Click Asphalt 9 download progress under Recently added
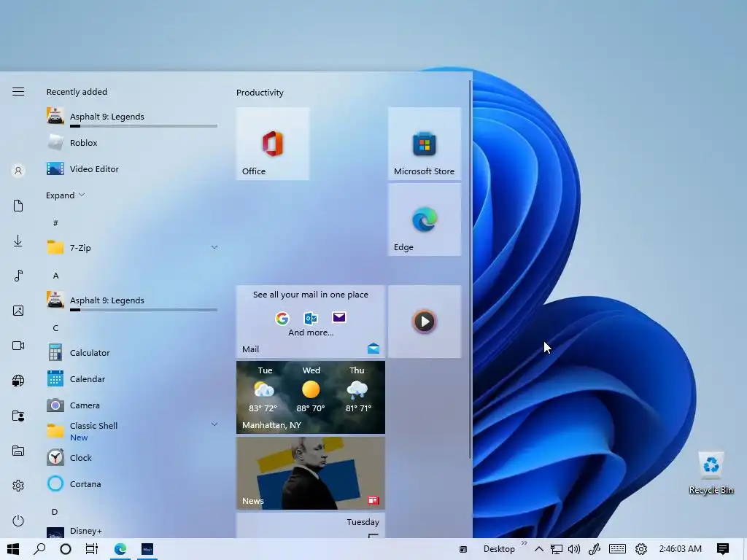This screenshot has height=560, width=747. [x=144, y=126]
